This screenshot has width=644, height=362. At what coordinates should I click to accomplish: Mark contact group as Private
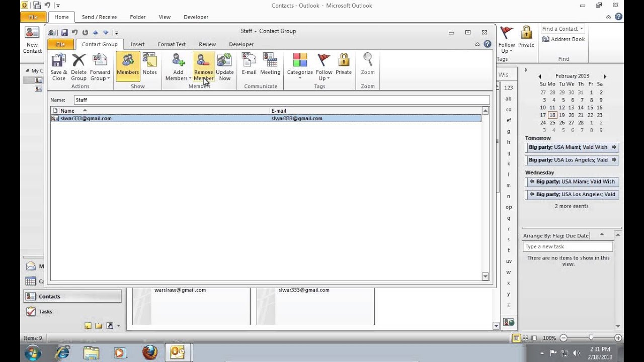click(344, 66)
